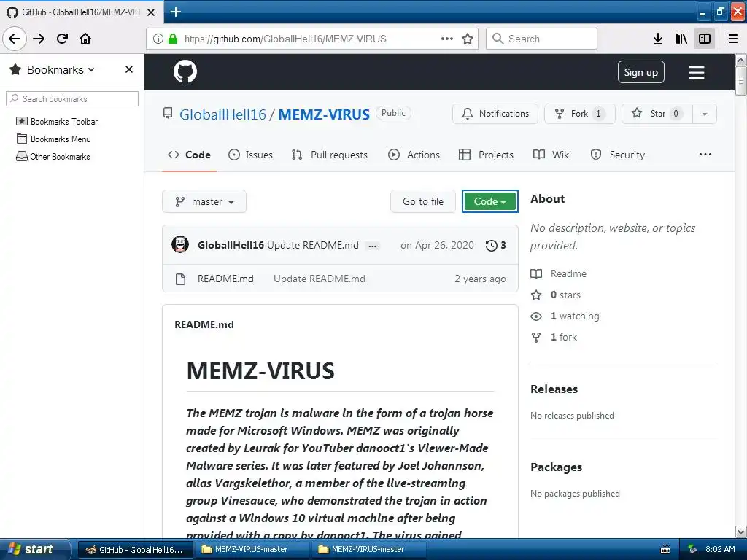Open Bookmarks Menu folder
This screenshot has height=560, width=747.
coord(53,139)
